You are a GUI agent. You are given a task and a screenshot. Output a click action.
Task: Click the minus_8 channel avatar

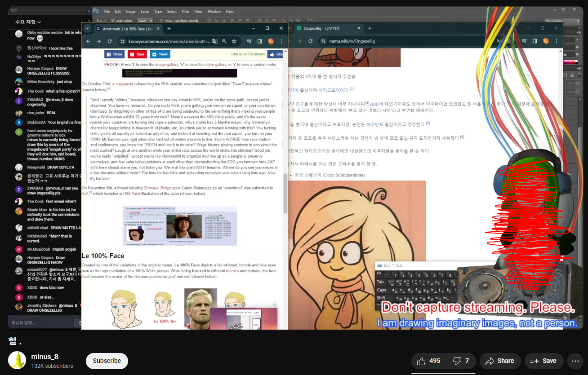click(x=17, y=361)
